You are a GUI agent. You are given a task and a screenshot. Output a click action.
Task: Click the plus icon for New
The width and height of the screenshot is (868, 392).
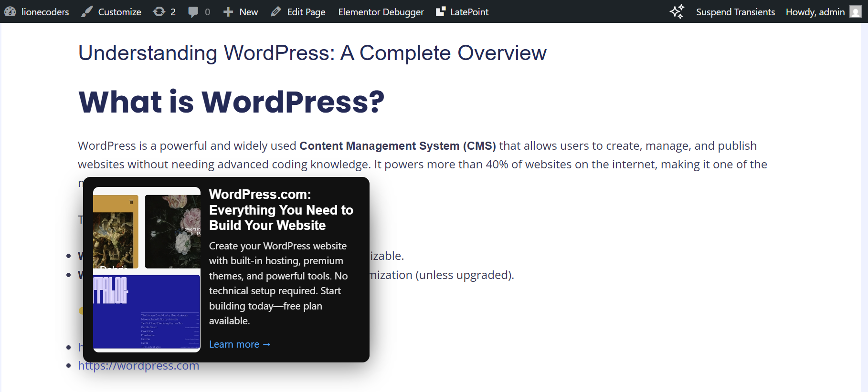click(228, 12)
